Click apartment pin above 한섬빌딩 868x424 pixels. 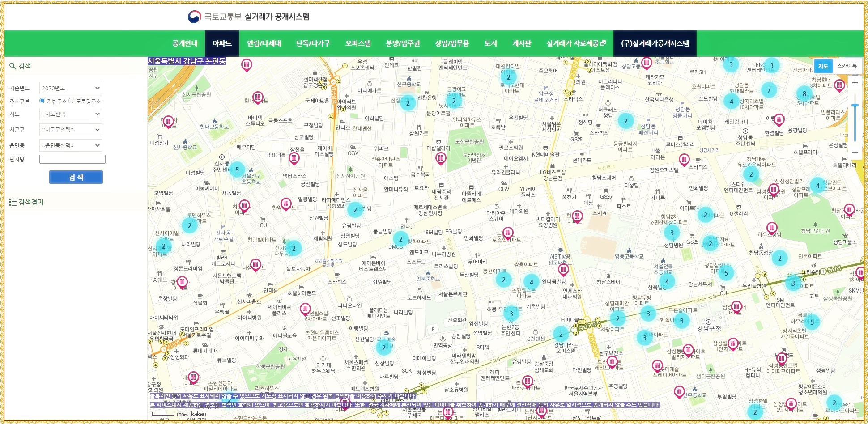(779, 119)
